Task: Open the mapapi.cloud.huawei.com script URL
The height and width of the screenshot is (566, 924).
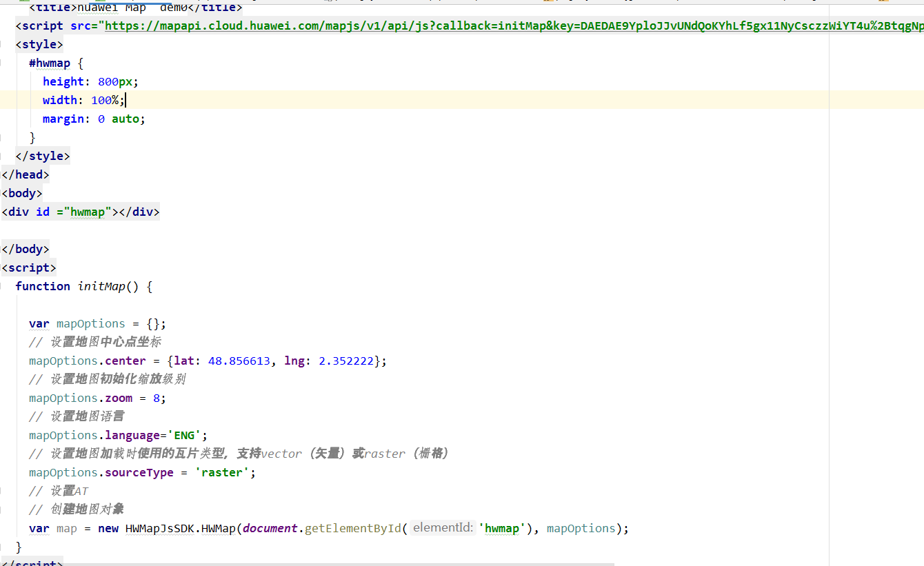Action: click(514, 26)
